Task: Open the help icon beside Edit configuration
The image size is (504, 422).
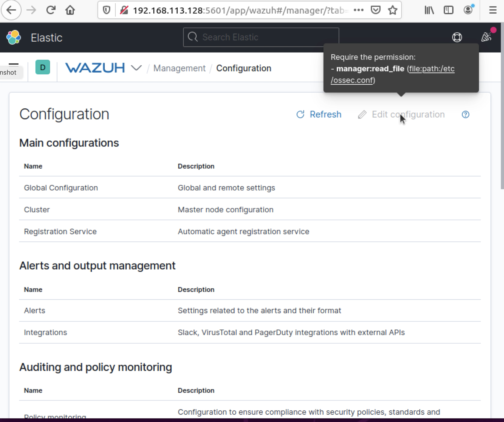Action: point(465,115)
